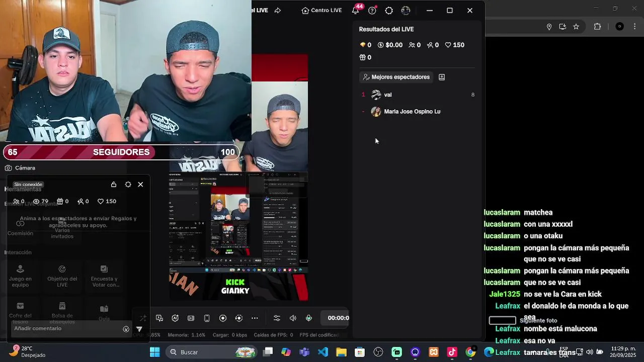Bookmark the page with the star icon
Image resolution: width=644 pixels, height=362 pixels.
tap(576, 27)
